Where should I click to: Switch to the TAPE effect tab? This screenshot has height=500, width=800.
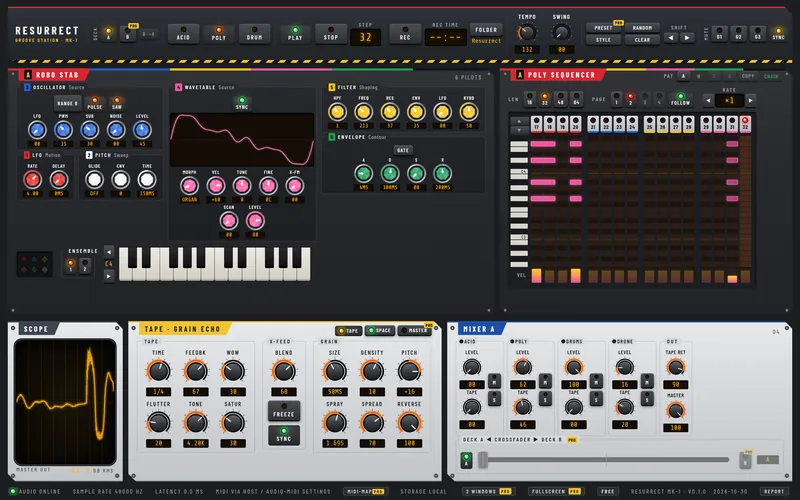click(x=348, y=331)
